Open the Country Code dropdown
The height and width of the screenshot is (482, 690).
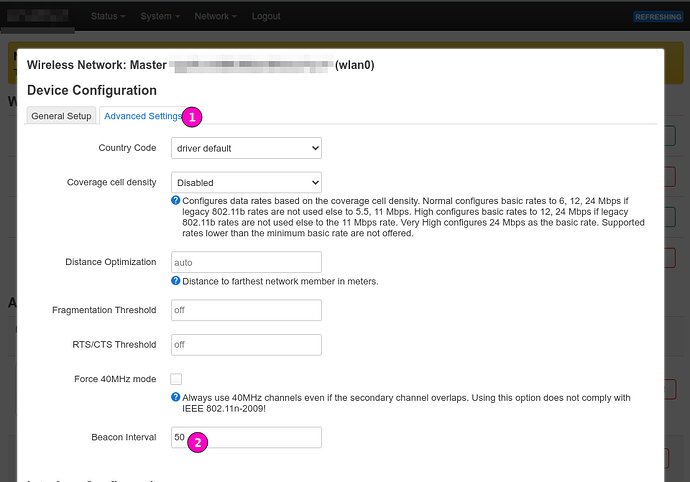click(x=246, y=148)
